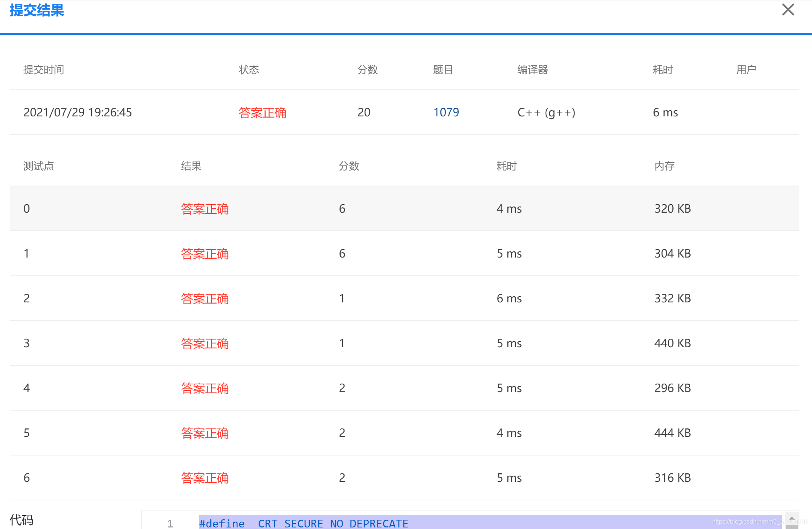812x529 pixels.
Task: Click score 6 of test point 1
Action: click(342, 254)
